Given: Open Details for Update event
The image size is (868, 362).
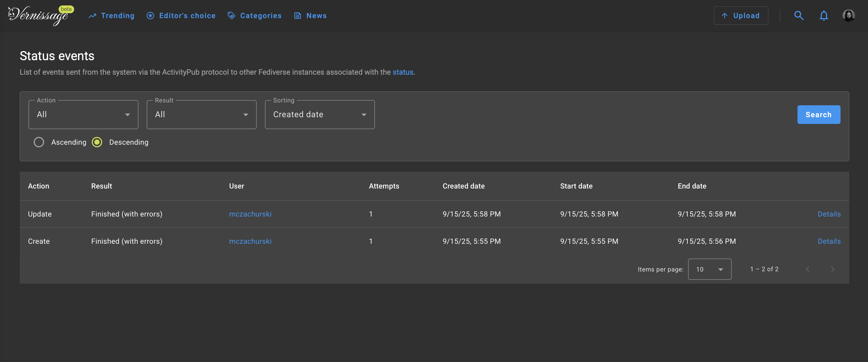Looking at the screenshot, I should point(829,214).
